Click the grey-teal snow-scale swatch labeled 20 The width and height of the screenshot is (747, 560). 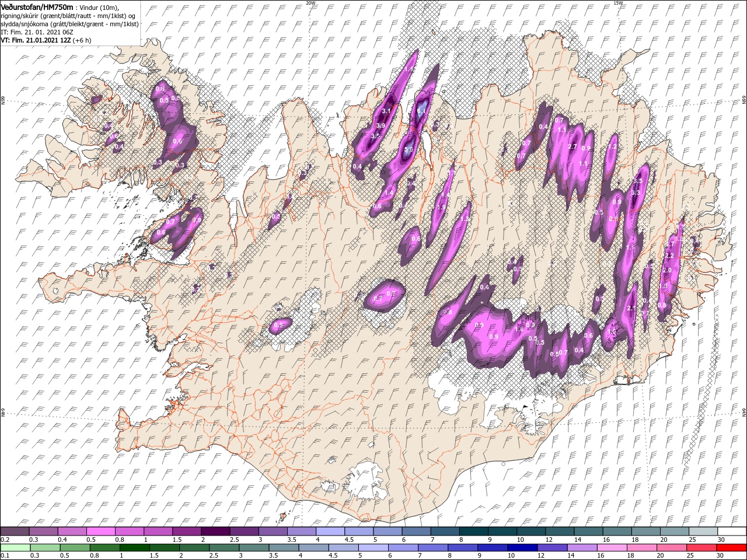click(x=673, y=531)
